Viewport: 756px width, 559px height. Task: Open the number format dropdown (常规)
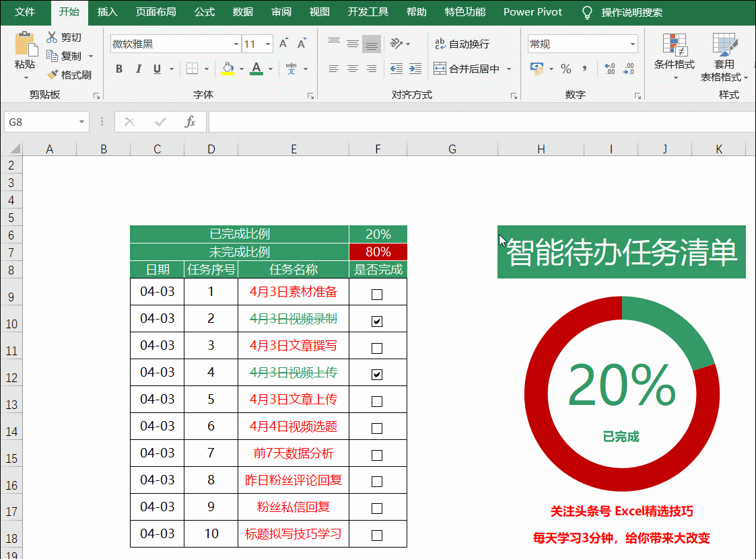[x=633, y=44]
